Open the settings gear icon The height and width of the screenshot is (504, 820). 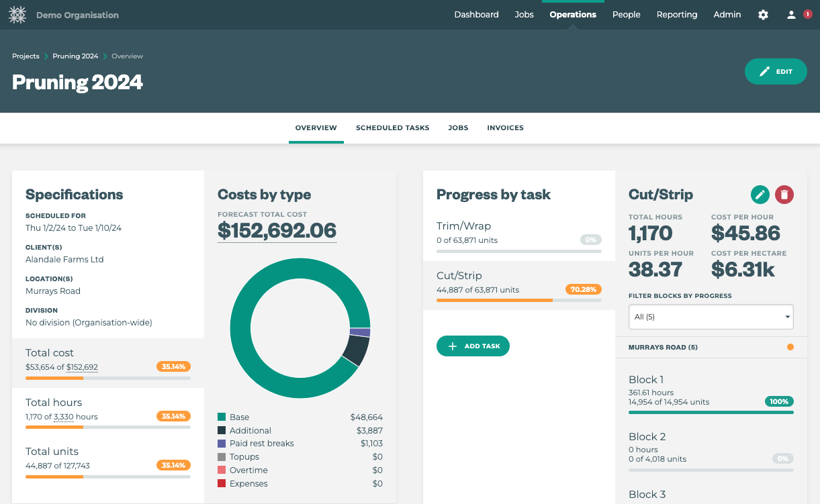click(x=763, y=15)
